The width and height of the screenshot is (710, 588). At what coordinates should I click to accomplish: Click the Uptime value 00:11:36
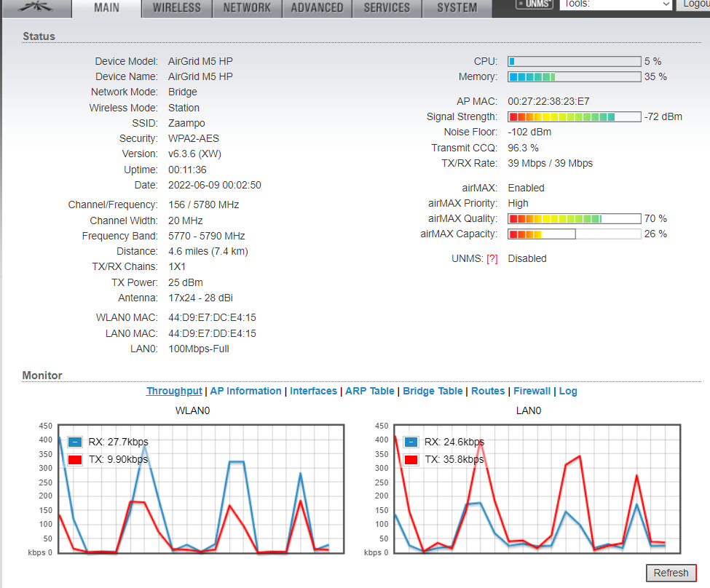pyautogui.click(x=187, y=170)
